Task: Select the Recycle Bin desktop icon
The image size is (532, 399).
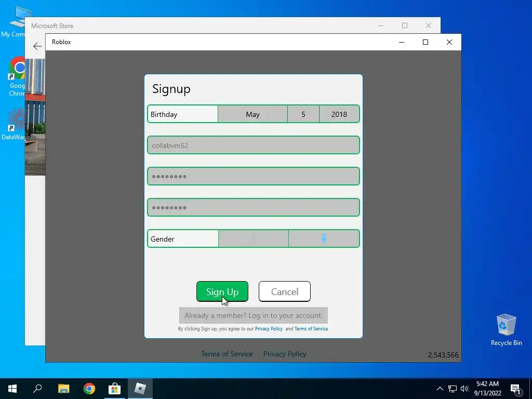Action: 506,329
